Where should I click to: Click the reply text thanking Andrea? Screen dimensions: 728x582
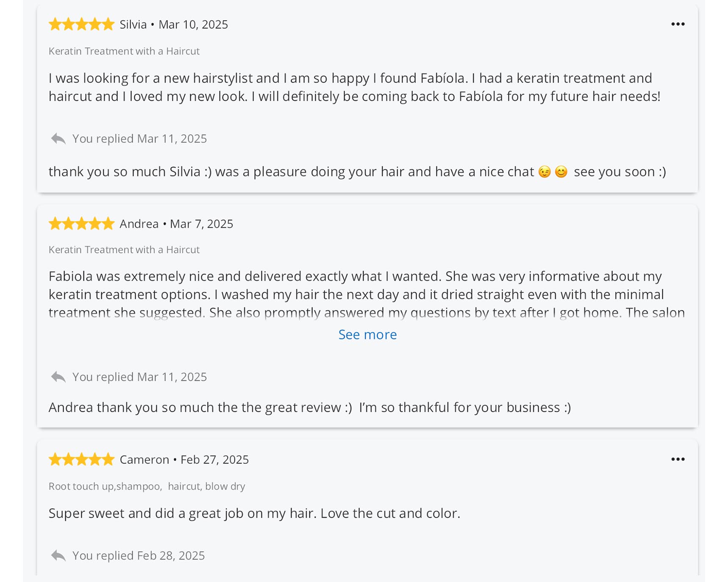pos(309,407)
